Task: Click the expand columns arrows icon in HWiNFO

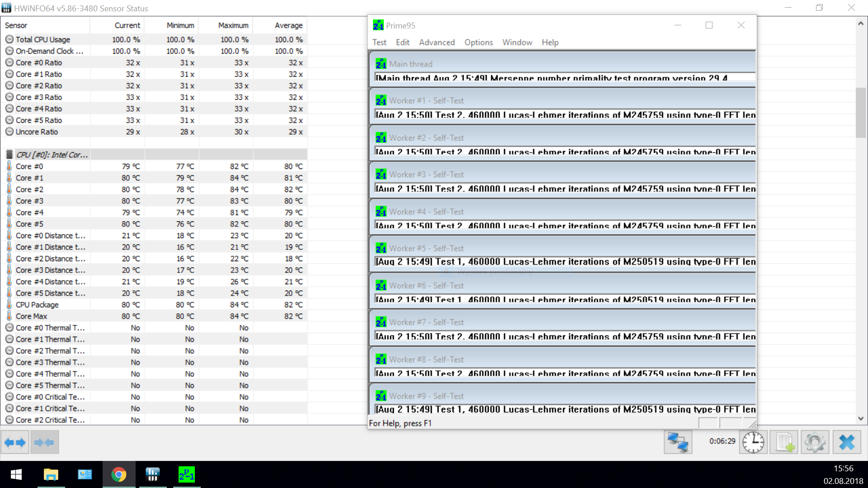Action: [x=15, y=442]
